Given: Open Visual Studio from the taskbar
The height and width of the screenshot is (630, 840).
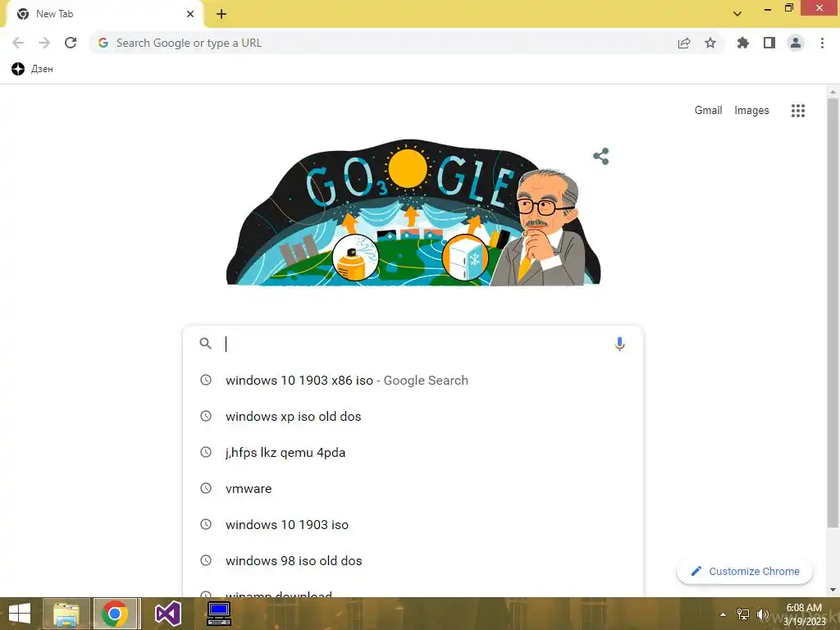Looking at the screenshot, I should [168, 614].
